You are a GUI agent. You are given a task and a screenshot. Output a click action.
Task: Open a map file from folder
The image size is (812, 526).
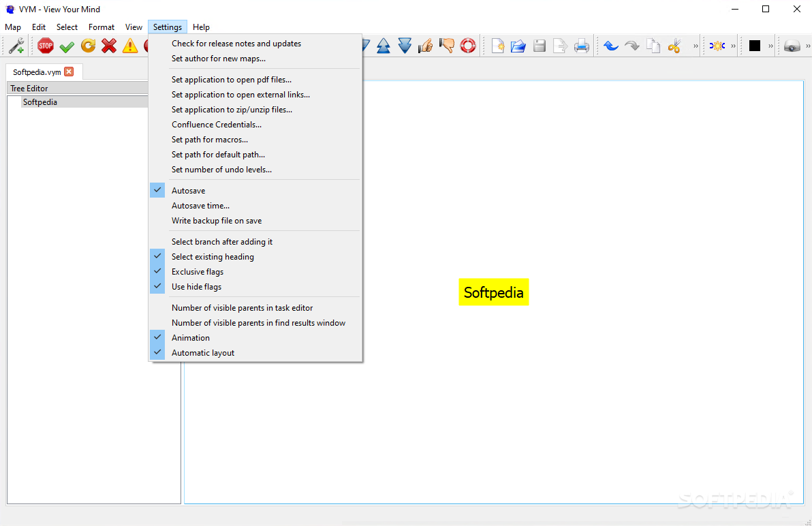518,46
